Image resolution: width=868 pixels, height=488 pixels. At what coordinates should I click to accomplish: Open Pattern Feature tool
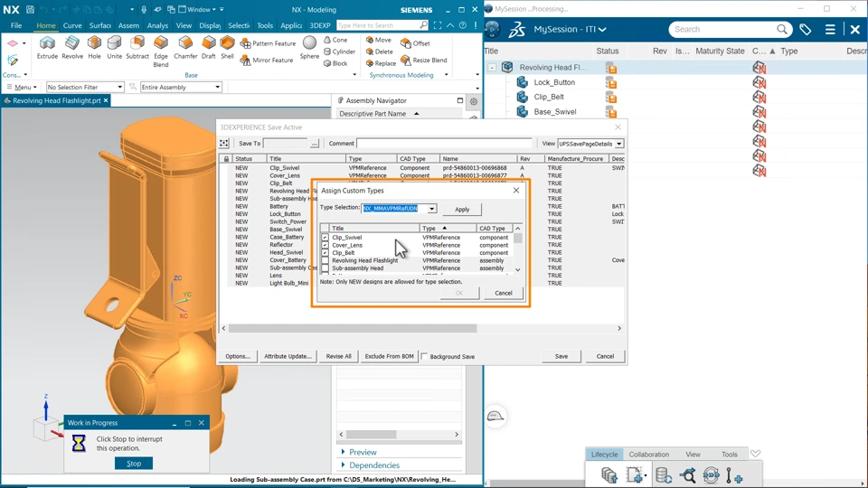(268, 43)
